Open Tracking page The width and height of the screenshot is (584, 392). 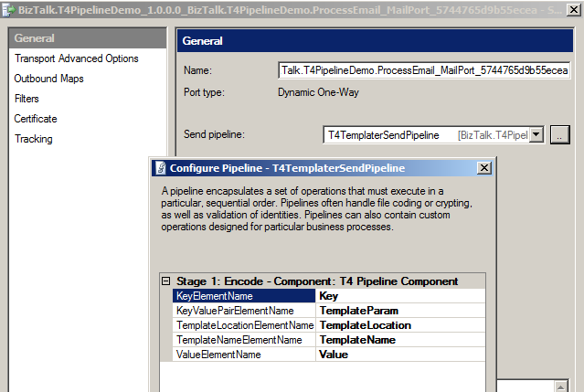(x=34, y=139)
